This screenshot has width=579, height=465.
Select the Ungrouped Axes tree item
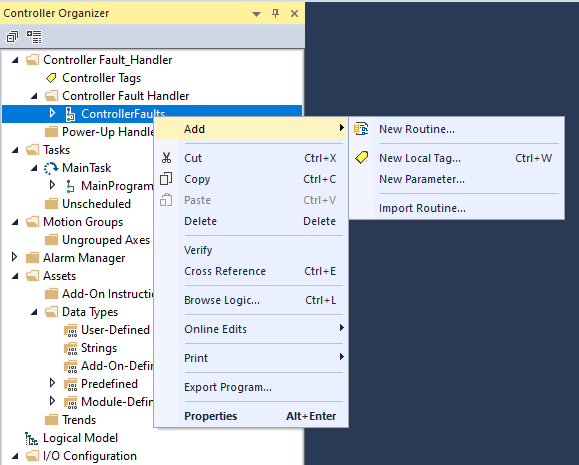[106, 240]
